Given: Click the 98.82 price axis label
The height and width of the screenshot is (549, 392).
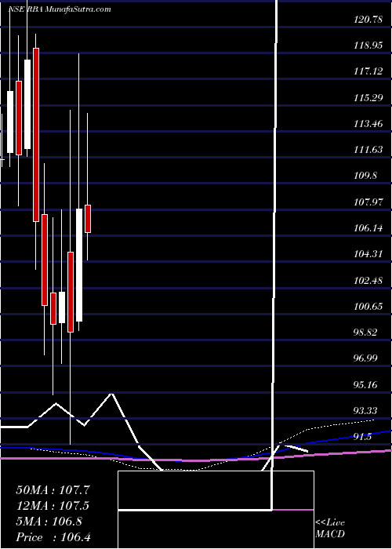Looking at the screenshot, I should (366, 333).
